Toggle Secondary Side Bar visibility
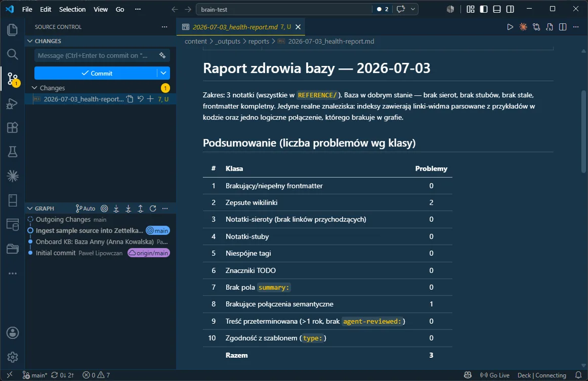The width and height of the screenshot is (588, 381). [x=510, y=9]
